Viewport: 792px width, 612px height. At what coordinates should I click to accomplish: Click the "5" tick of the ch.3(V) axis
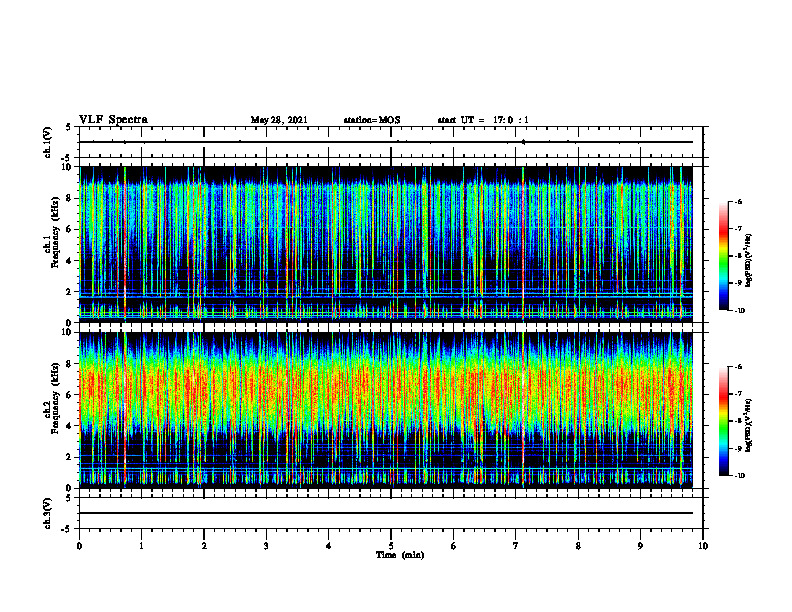pos(68,498)
